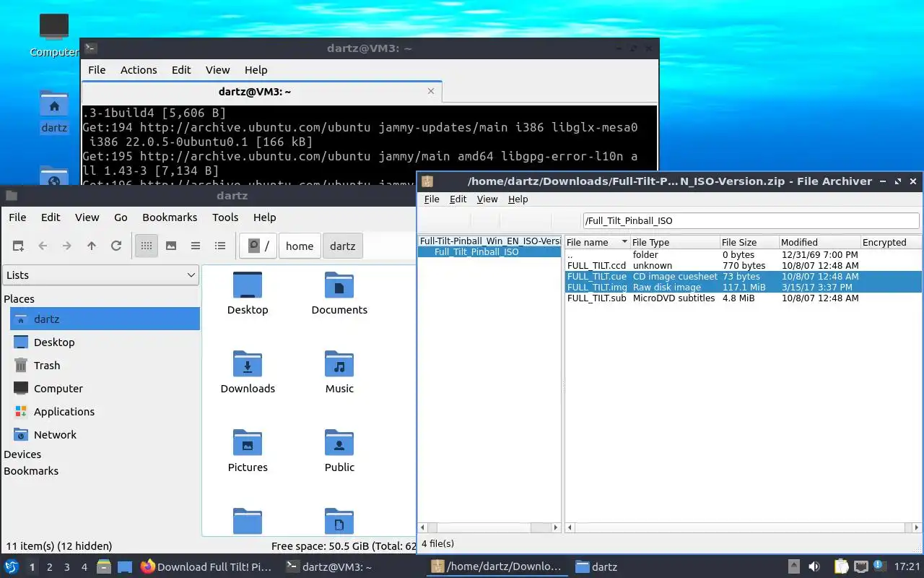Sort archive by File Type column
Image resolution: width=924 pixels, height=578 pixels.
click(x=674, y=242)
